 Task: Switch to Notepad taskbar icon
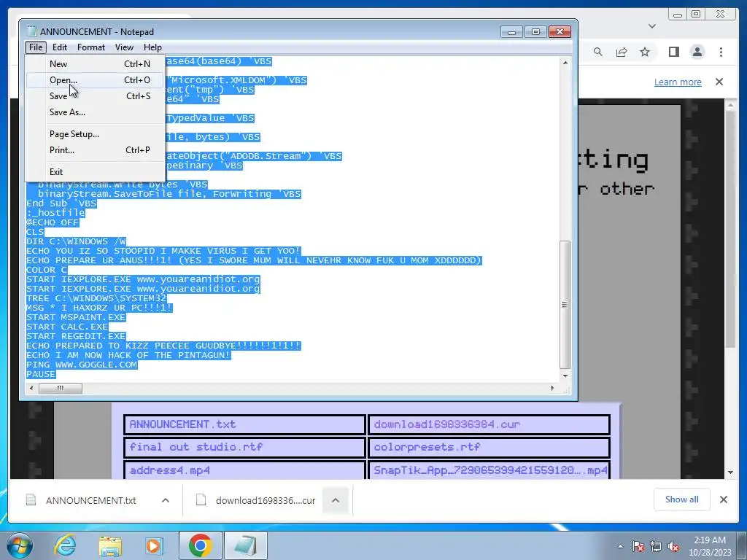[x=245, y=545]
